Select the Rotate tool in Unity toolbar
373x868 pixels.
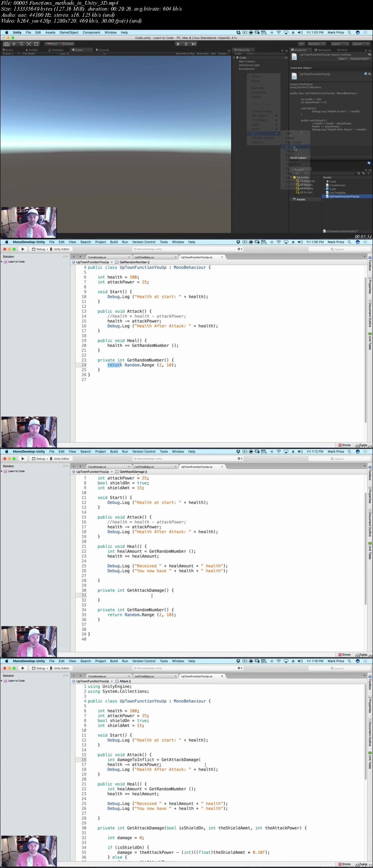[x=21, y=44]
